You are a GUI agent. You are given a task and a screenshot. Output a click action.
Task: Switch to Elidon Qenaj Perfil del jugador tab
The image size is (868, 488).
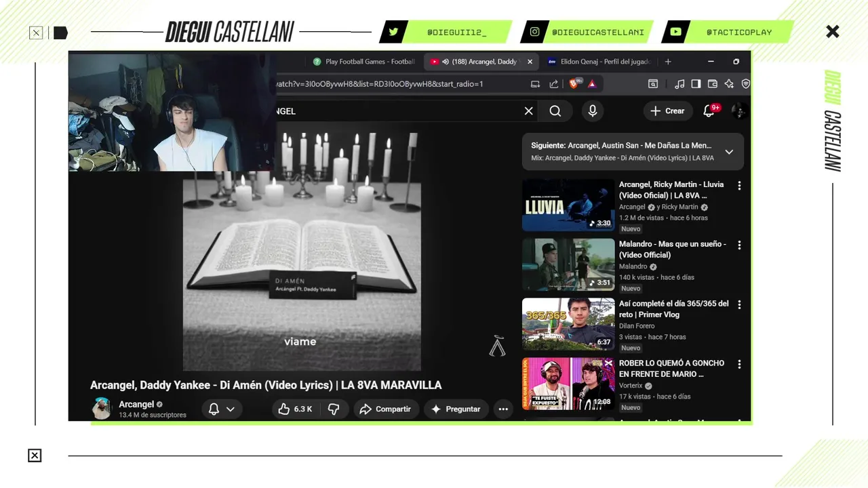pyautogui.click(x=599, y=62)
